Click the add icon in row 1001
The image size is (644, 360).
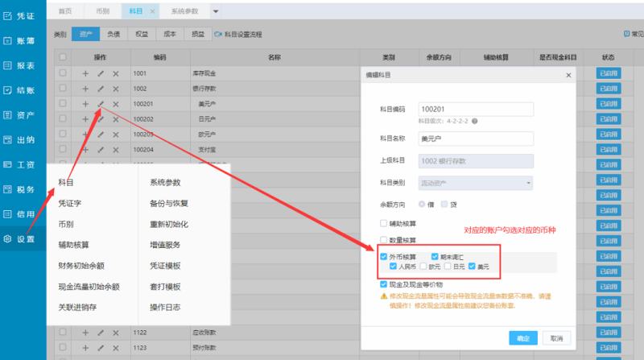point(85,73)
